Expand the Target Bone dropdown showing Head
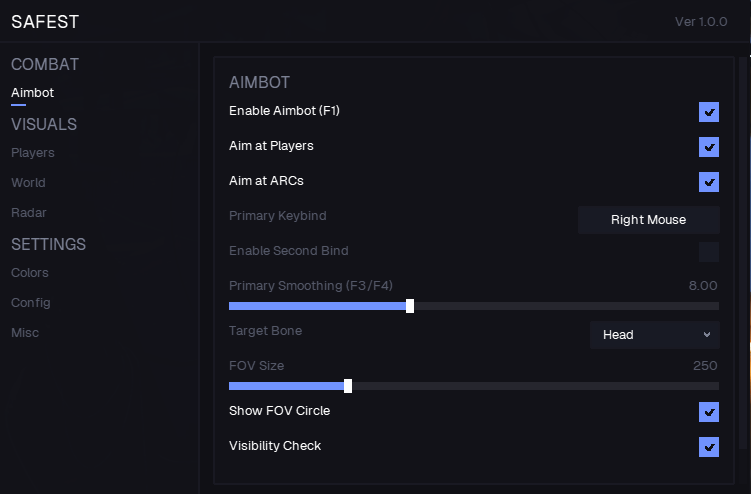Image resolution: width=751 pixels, height=494 pixels. coord(654,335)
